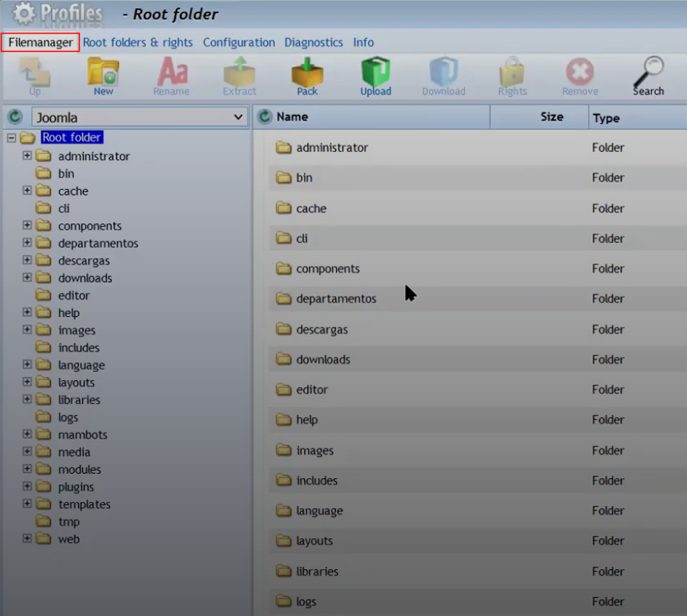Select the plugins folder in the tree
687x616 pixels.
pos(76,487)
